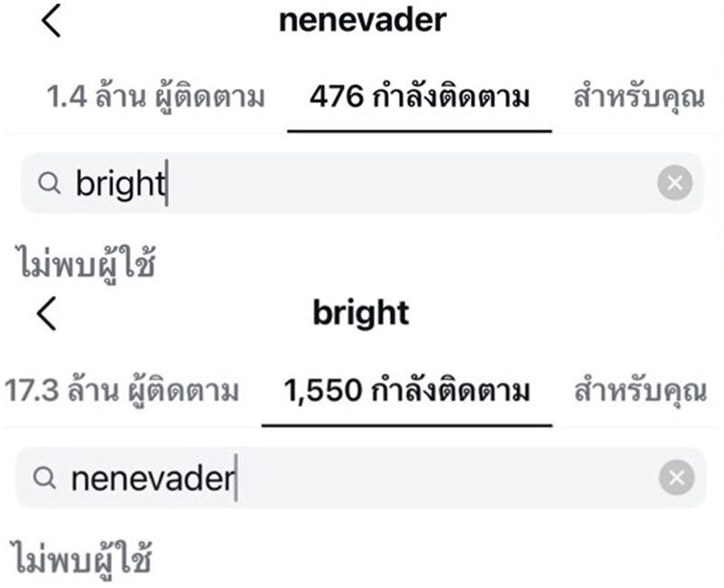Clear the search field containing "bright"

674,184
